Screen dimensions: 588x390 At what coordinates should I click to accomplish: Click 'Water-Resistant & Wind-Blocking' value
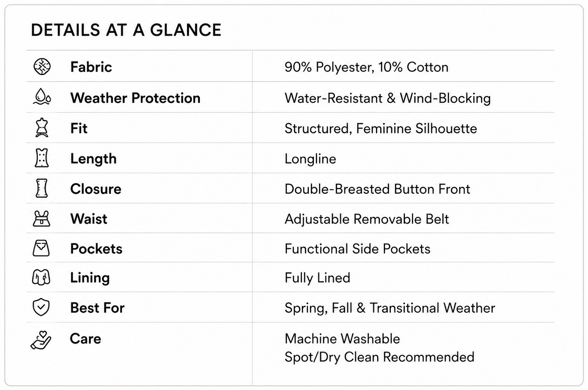(388, 98)
